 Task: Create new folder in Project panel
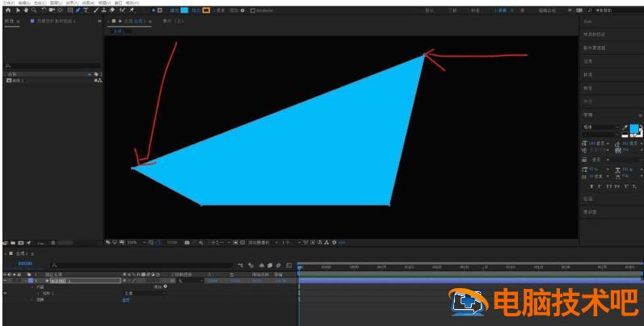coord(13,243)
